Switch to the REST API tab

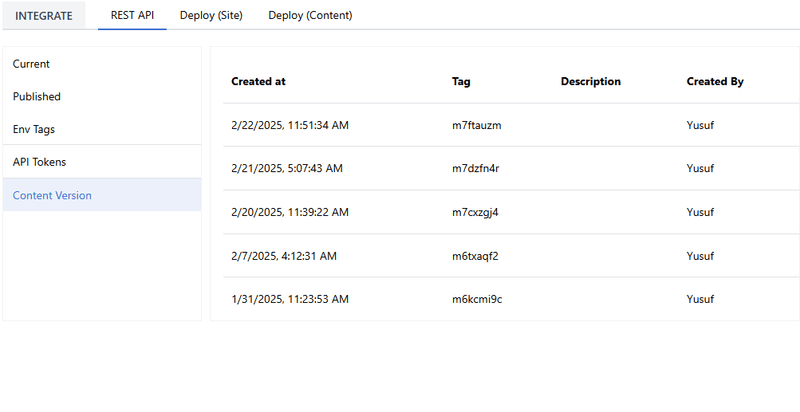(132, 16)
